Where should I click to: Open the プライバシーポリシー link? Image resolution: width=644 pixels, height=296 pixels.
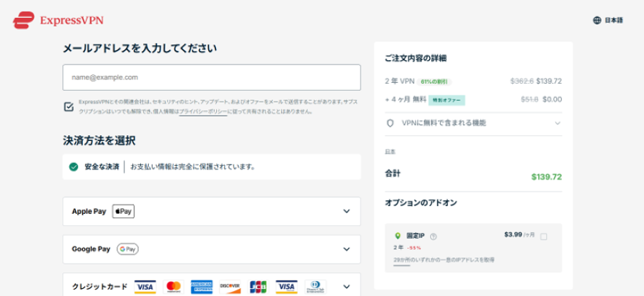[x=203, y=112]
